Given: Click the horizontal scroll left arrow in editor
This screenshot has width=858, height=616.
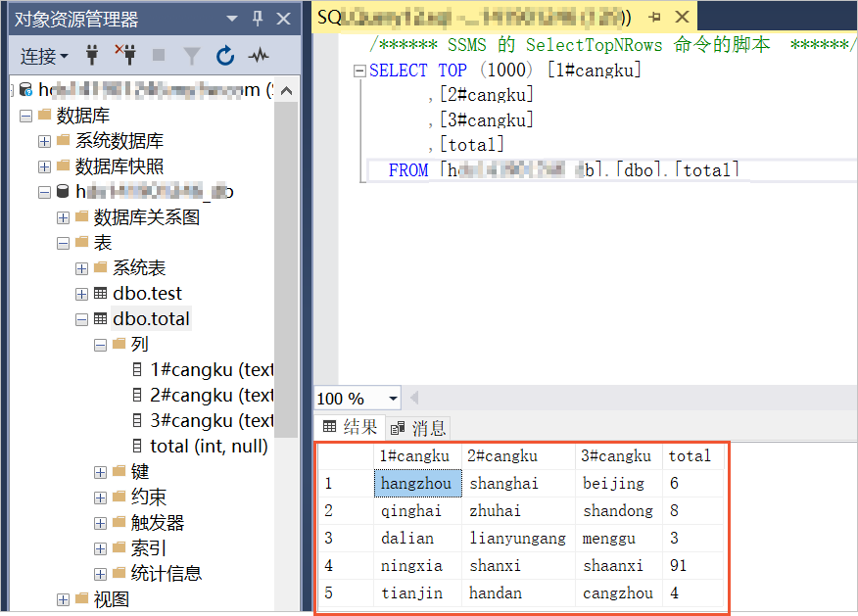Looking at the screenshot, I should tap(414, 398).
